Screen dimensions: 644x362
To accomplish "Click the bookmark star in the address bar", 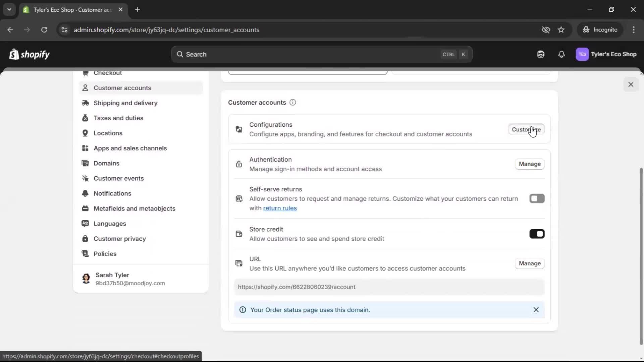I will tap(561, 30).
